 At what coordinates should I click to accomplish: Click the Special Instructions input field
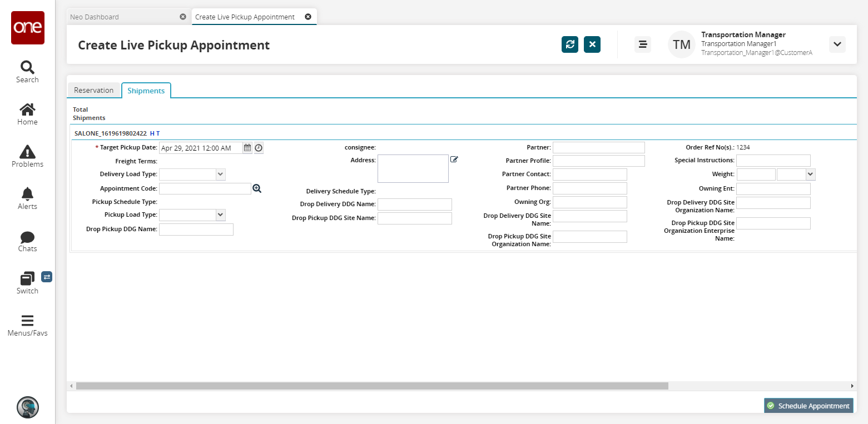click(773, 161)
